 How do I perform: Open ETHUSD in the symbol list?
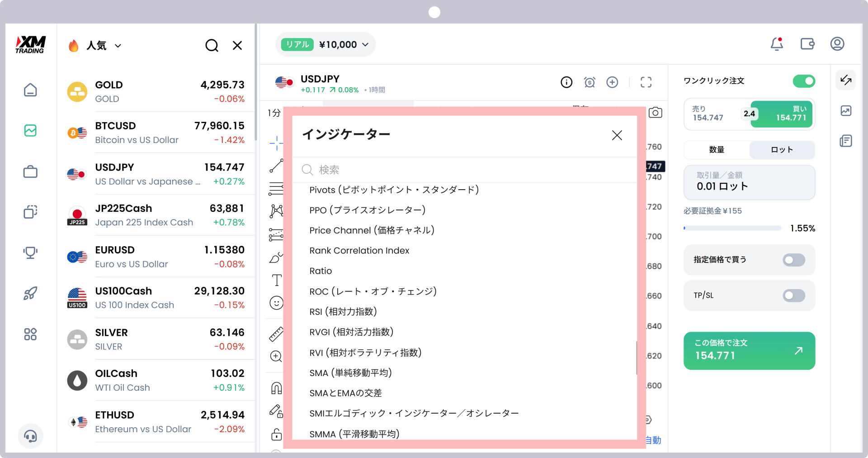tap(156, 422)
